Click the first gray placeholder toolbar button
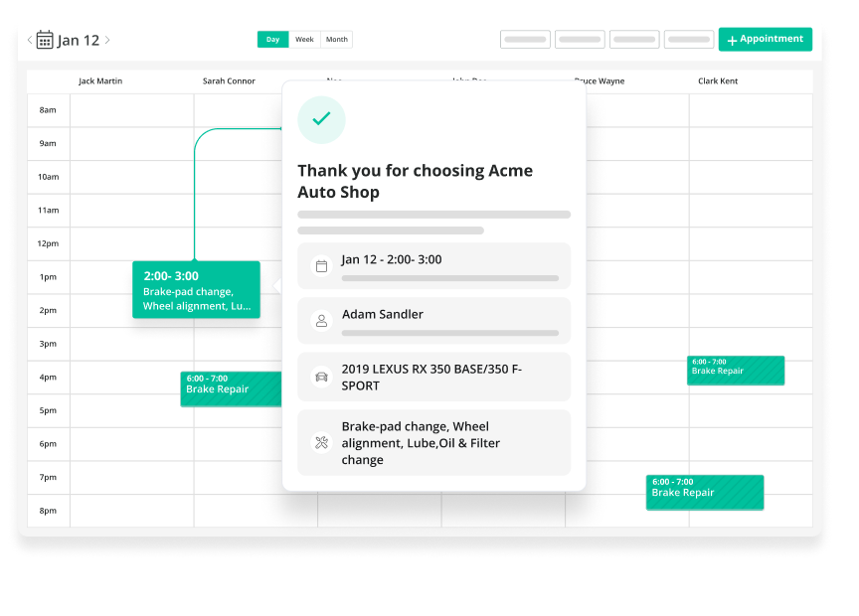The image size is (859, 616). (525, 40)
